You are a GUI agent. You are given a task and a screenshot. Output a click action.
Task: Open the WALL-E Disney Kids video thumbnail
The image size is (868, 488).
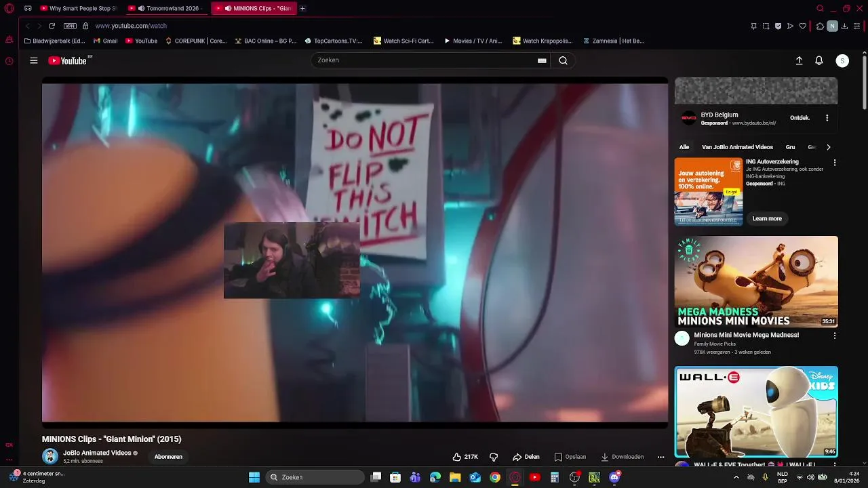click(756, 412)
